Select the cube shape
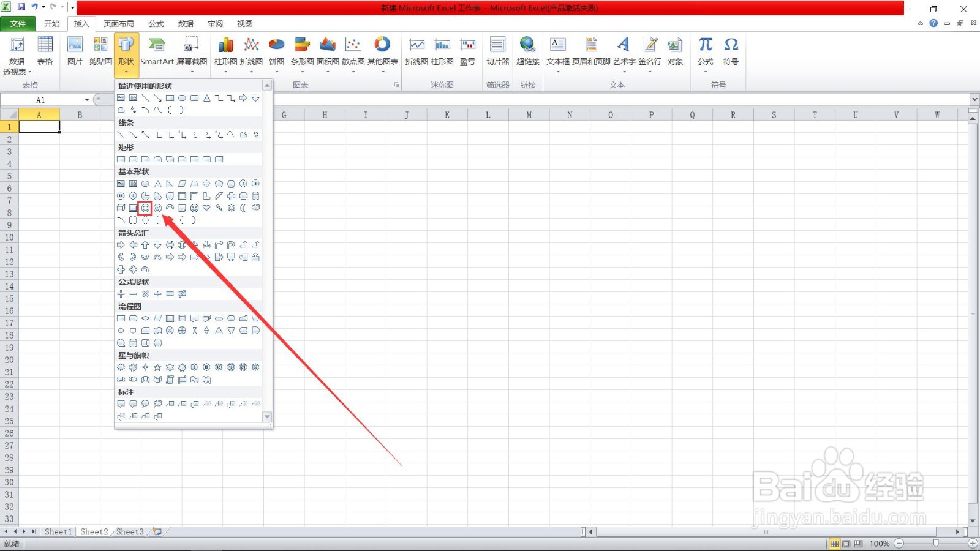The image size is (980, 551). click(121, 208)
